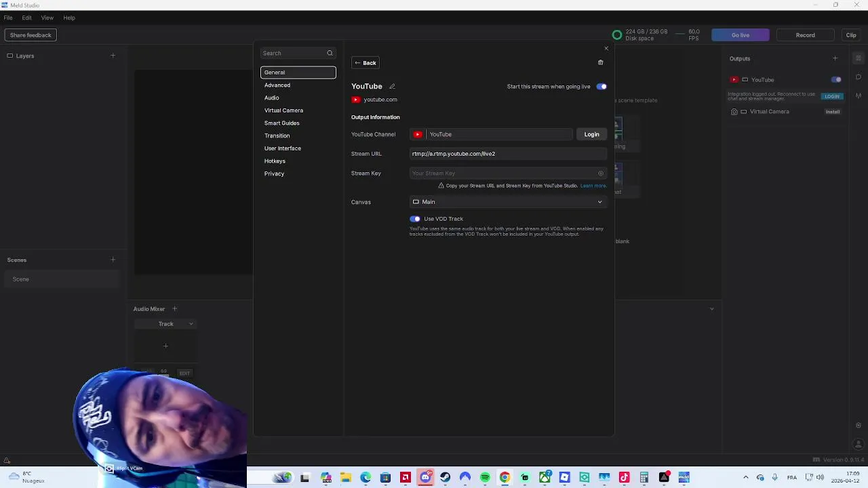The width and height of the screenshot is (868, 488).
Task: Open the outputs list icon in right sidebar
Action: [x=859, y=58]
